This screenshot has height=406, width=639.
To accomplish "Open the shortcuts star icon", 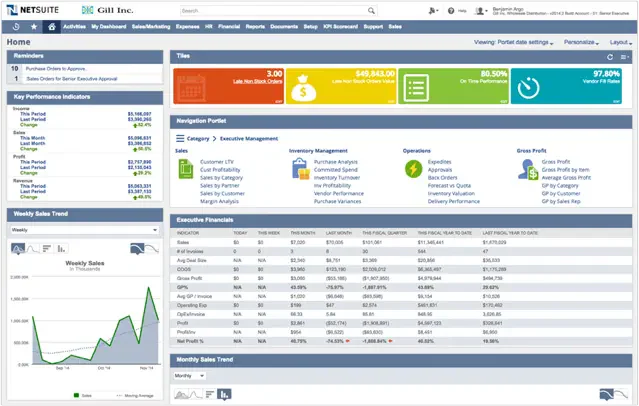I will tap(34, 26).
